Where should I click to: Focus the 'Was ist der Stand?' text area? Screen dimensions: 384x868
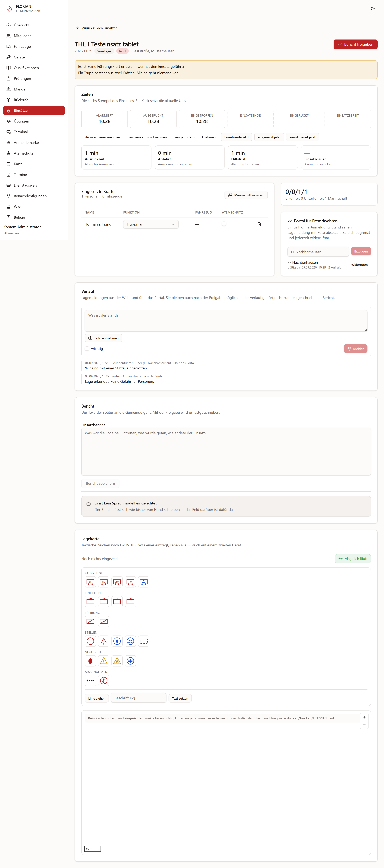(x=226, y=321)
